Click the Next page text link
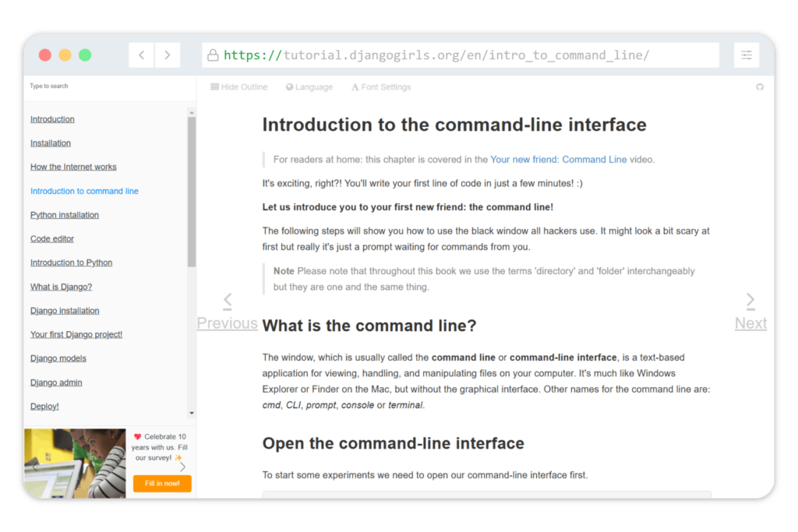The height and width of the screenshot is (532, 798). [750, 323]
